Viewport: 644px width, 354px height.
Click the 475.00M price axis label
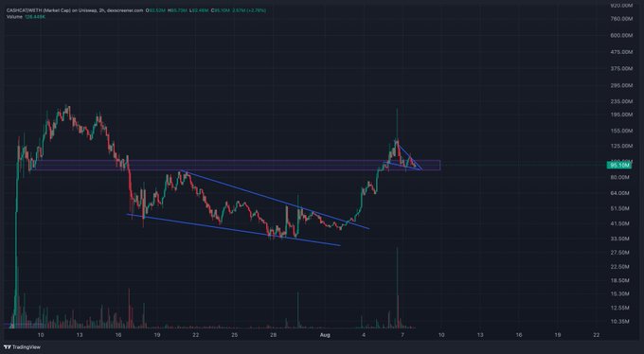click(x=621, y=52)
